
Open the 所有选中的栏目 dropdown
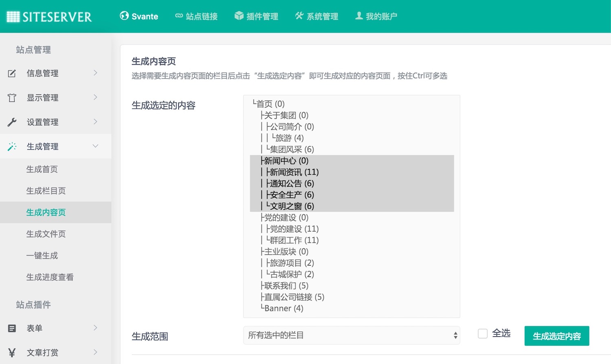click(352, 335)
